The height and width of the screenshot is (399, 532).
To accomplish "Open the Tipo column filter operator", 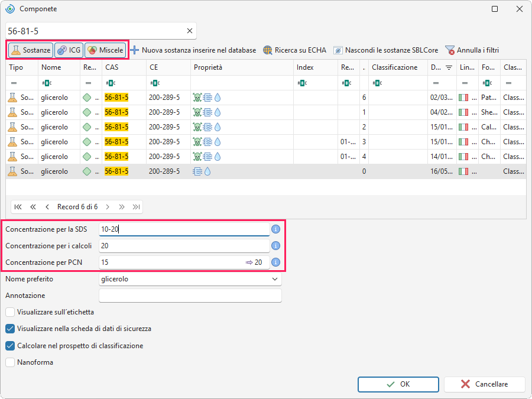I will coord(14,83).
